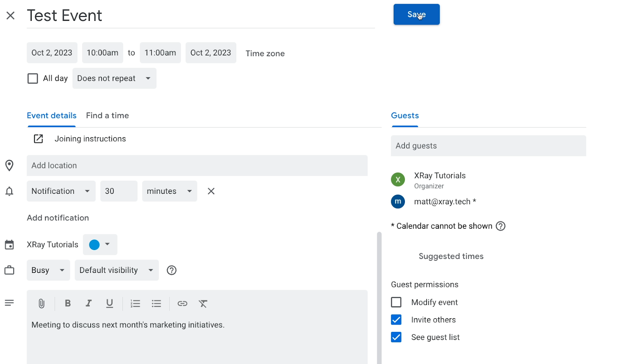Open the Does not repeat dropdown
Viewport: 642px width, 364px height.
[x=114, y=78]
